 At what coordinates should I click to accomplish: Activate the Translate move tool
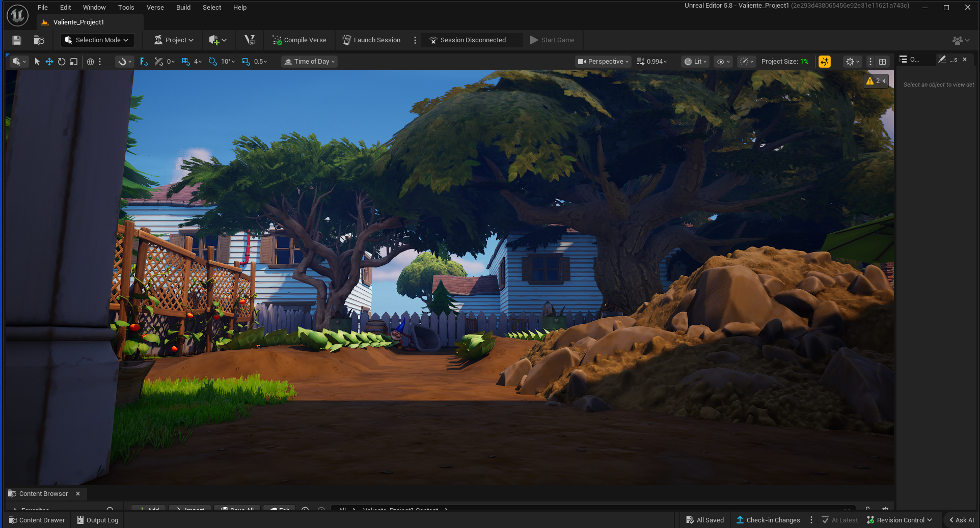tap(49, 62)
